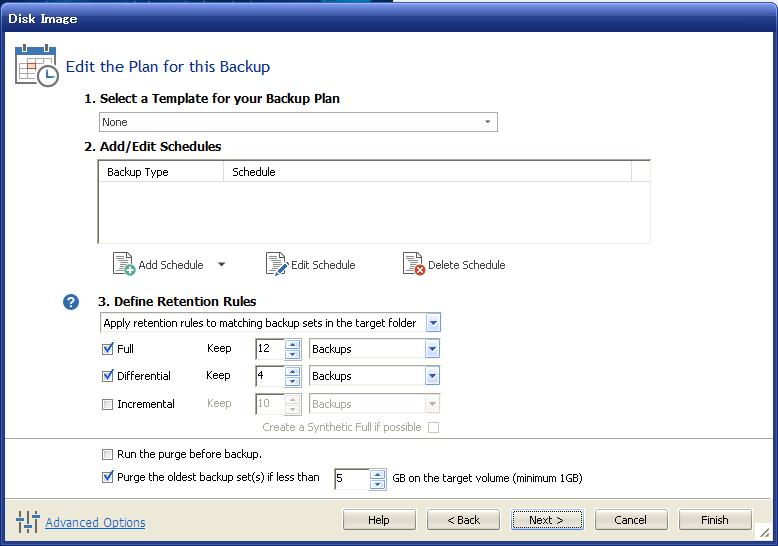
Task: Click the Delete Schedule red-X icon
Action: [x=414, y=264]
